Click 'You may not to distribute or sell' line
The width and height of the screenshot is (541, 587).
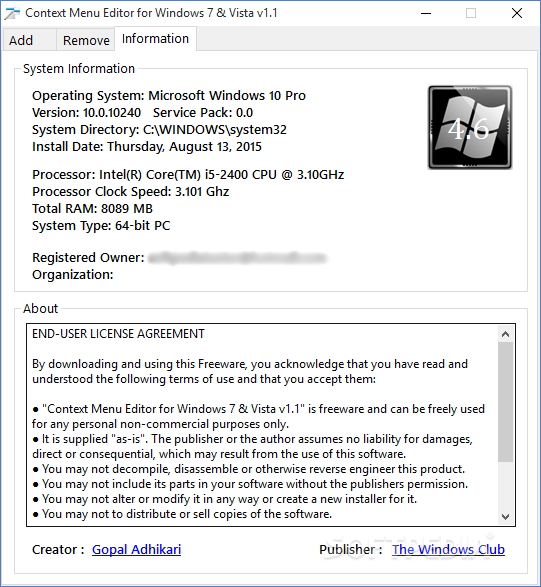pyautogui.click(x=182, y=514)
